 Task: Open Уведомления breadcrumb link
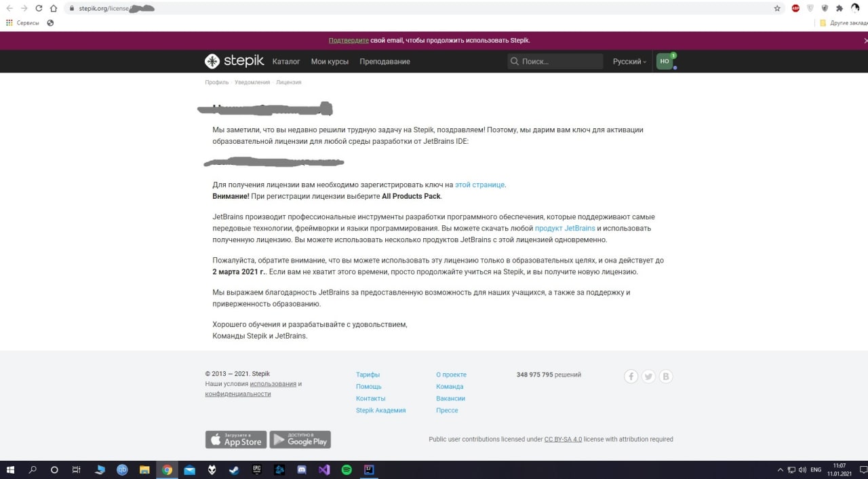tap(252, 82)
